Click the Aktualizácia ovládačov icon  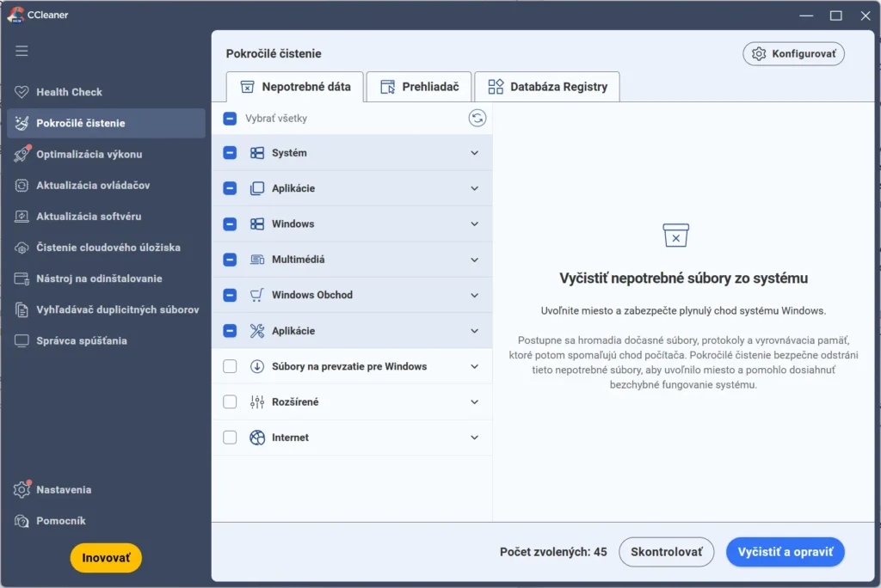[22, 186]
